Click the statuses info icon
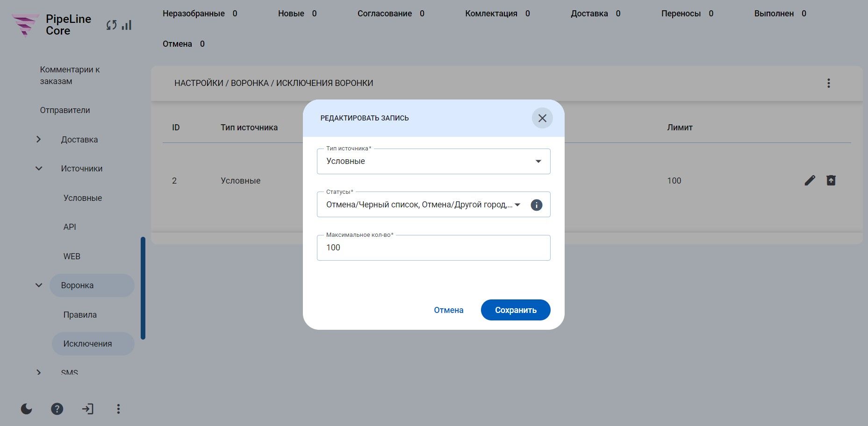The image size is (868, 426). tap(537, 205)
